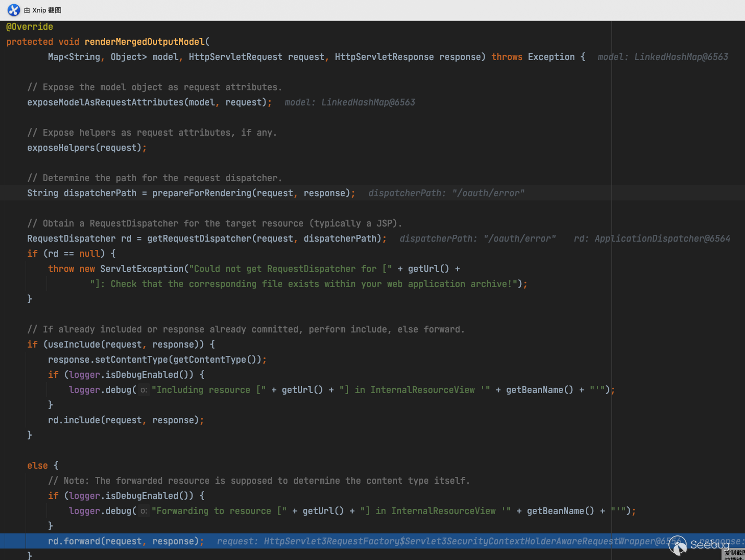Click the exposeModelAsRequestAttributes method call
The width and height of the screenshot is (745, 560).
pyautogui.click(x=105, y=102)
